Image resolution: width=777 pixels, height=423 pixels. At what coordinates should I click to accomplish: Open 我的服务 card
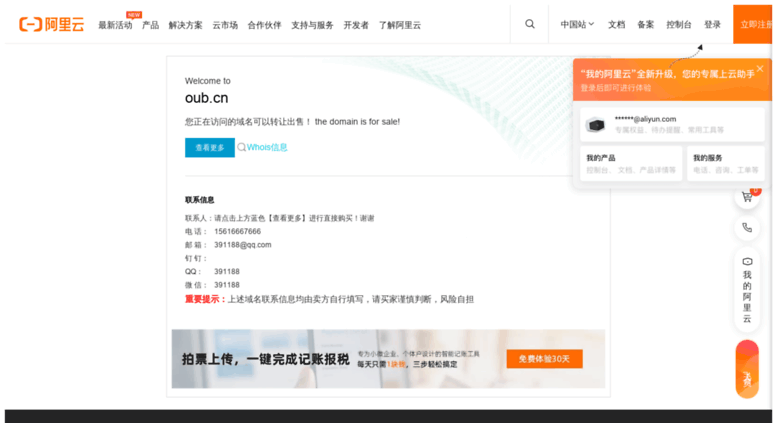pos(725,163)
